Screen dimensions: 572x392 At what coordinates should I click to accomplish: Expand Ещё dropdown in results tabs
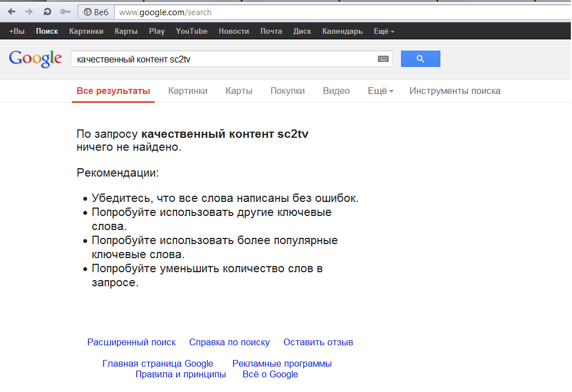380,91
